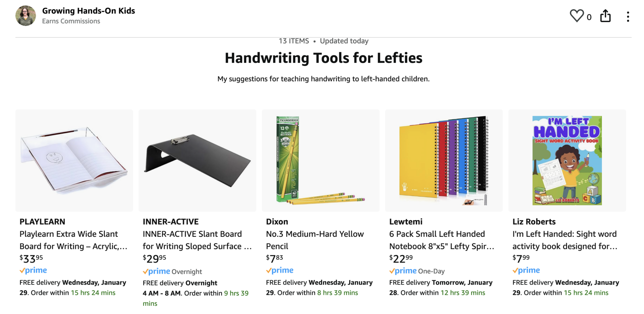Click 6 Pack Small Left Handed Notebook title
The width and height of the screenshot is (644, 314).
[441, 240]
